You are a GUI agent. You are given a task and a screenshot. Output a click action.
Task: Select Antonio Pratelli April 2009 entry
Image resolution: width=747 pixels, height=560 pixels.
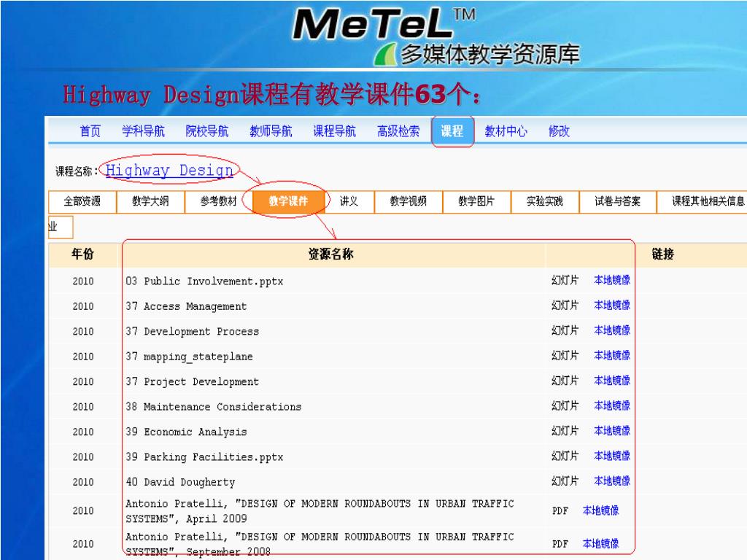click(x=320, y=511)
